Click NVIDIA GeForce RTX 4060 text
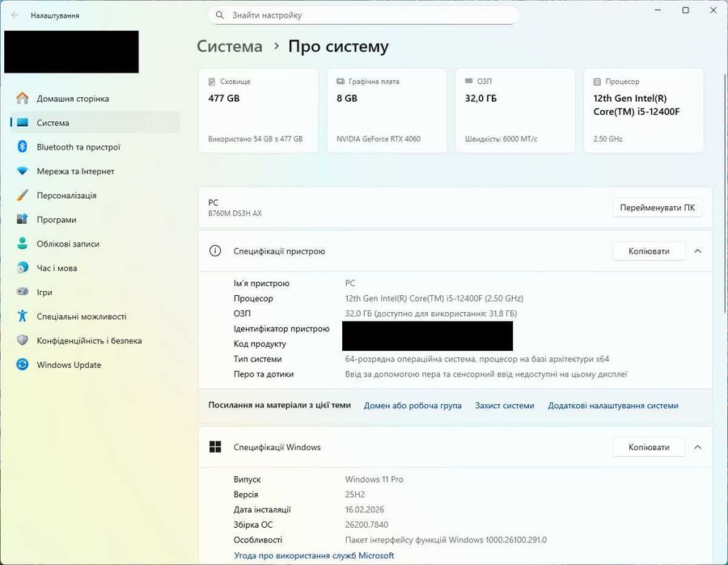 [379, 139]
